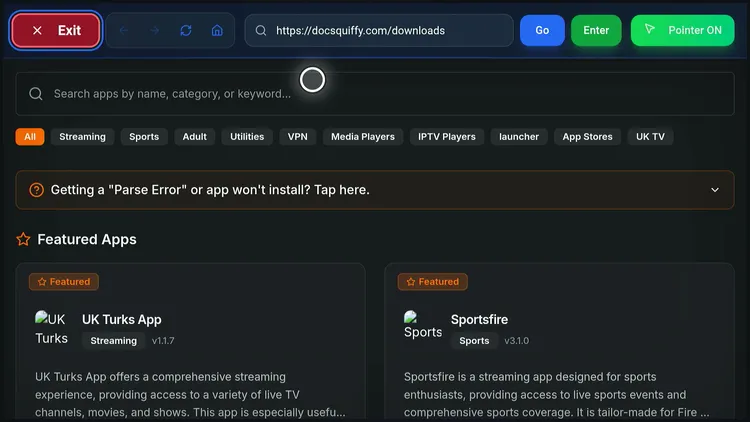Select the launcher category filter

tap(519, 137)
